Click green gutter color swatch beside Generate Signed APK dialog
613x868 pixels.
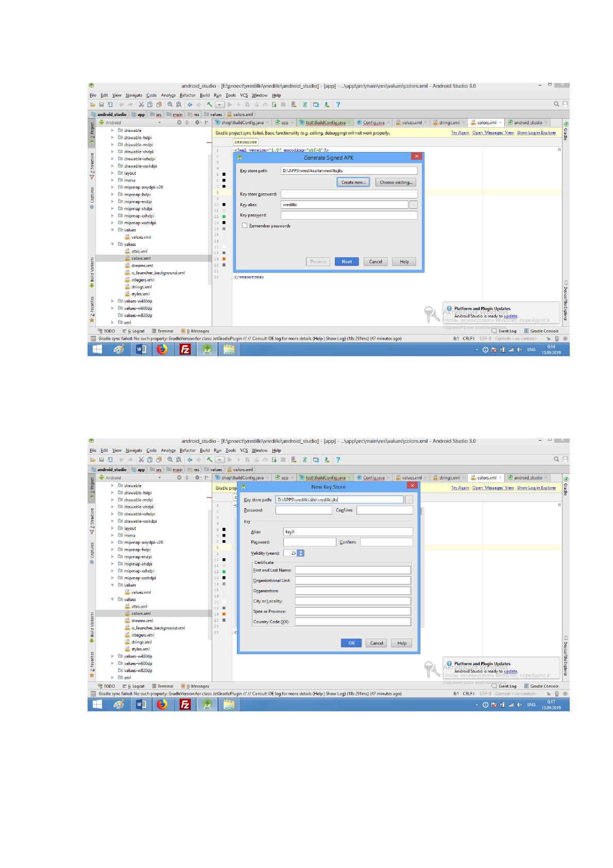click(x=224, y=216)
